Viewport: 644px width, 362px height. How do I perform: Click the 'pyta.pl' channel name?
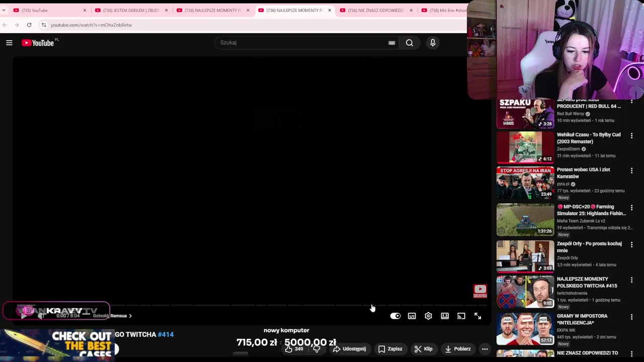(563, 184)
